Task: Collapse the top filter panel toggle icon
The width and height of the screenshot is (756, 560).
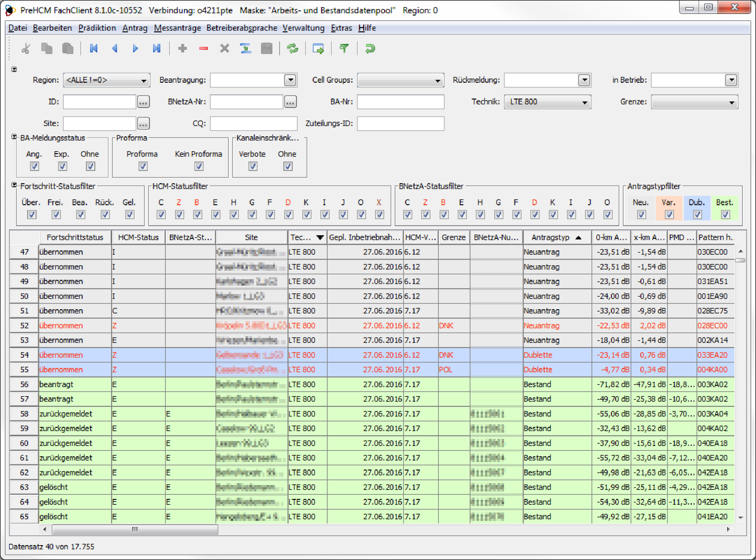Action: click(14, 69)
